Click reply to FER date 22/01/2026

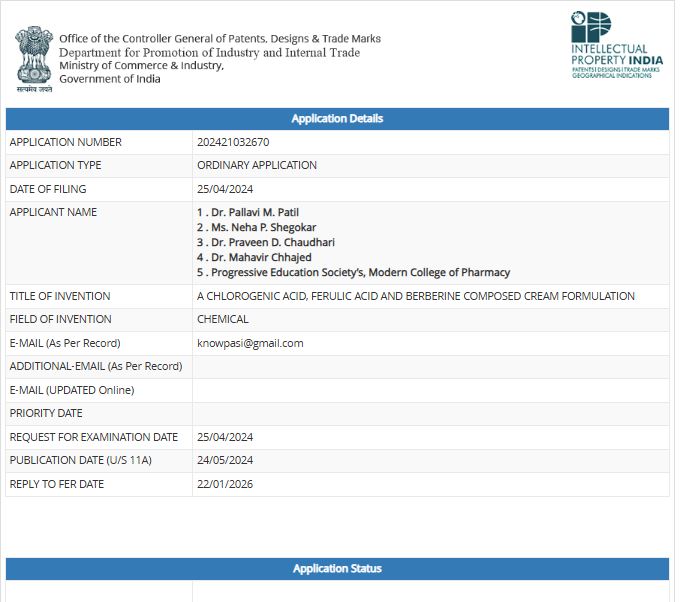click(x=225, y=484)
